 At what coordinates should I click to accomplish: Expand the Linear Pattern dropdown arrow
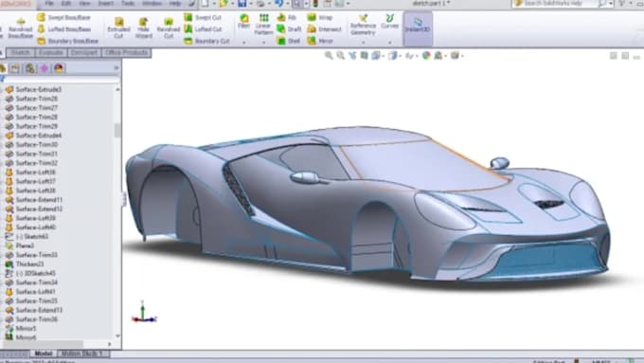coord(263,43)
